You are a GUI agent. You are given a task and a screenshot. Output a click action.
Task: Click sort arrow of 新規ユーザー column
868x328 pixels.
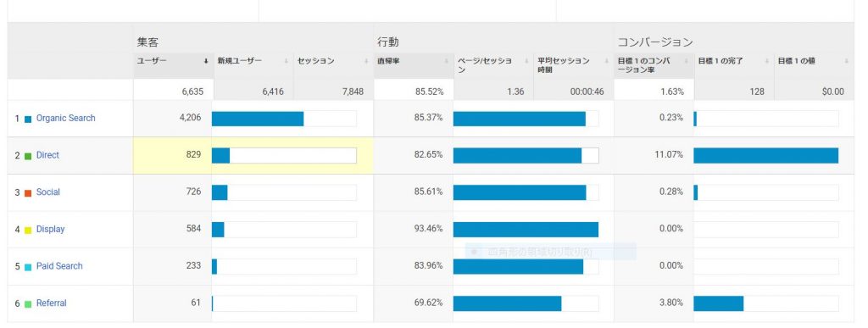click(x=287, y=61)
